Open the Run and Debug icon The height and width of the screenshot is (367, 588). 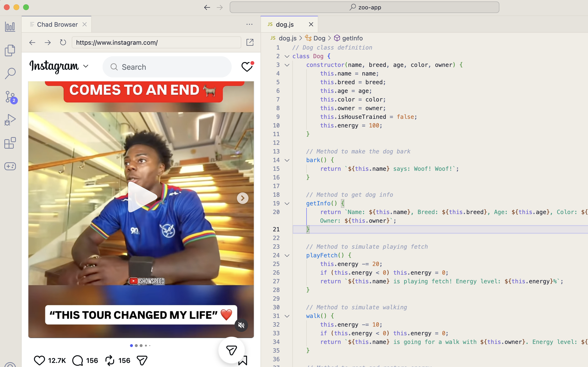[x=10, y=120]
